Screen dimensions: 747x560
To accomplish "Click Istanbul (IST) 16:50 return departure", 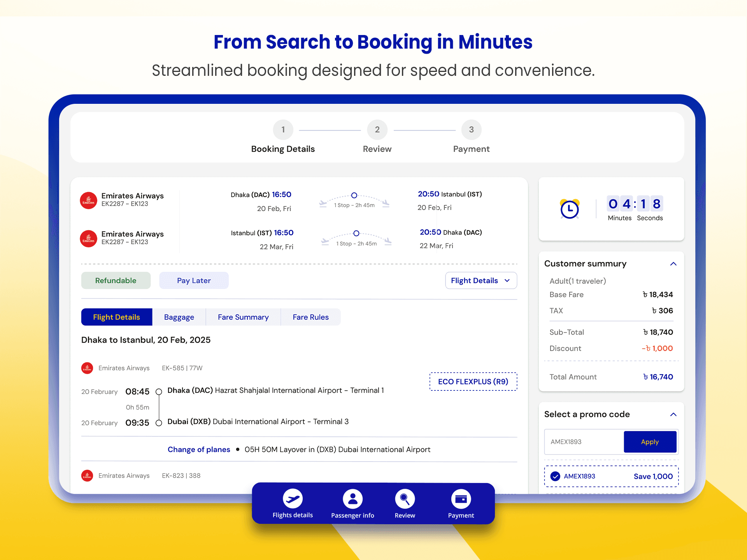I will [262, 233].
